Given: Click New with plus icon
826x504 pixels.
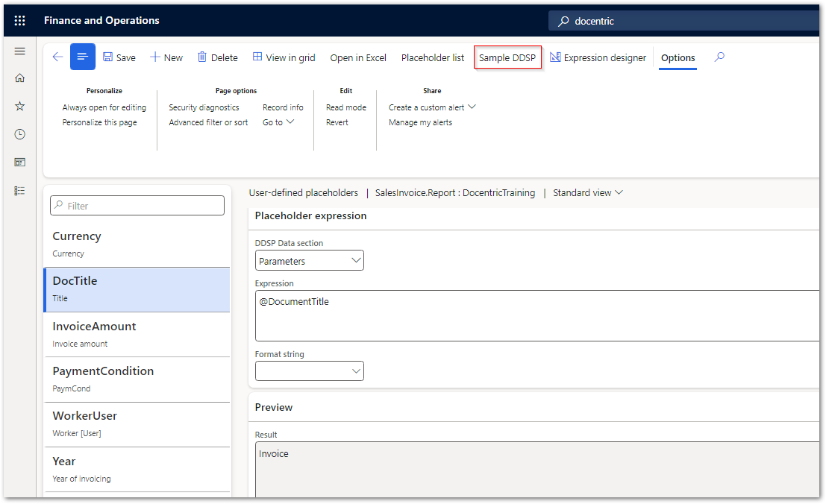Looking at the screenshot, I should (166, 57).
